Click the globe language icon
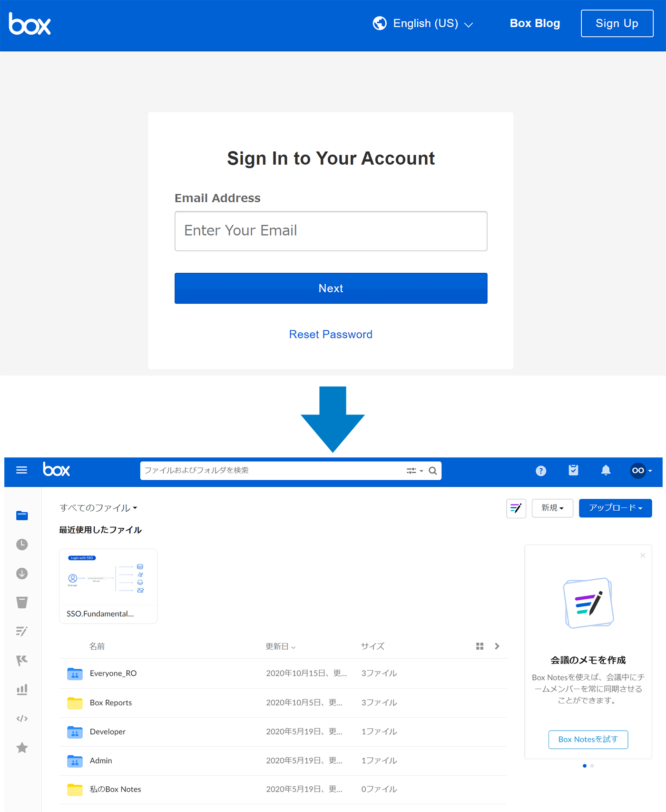666x812 pixels. [x=380, y=23]
